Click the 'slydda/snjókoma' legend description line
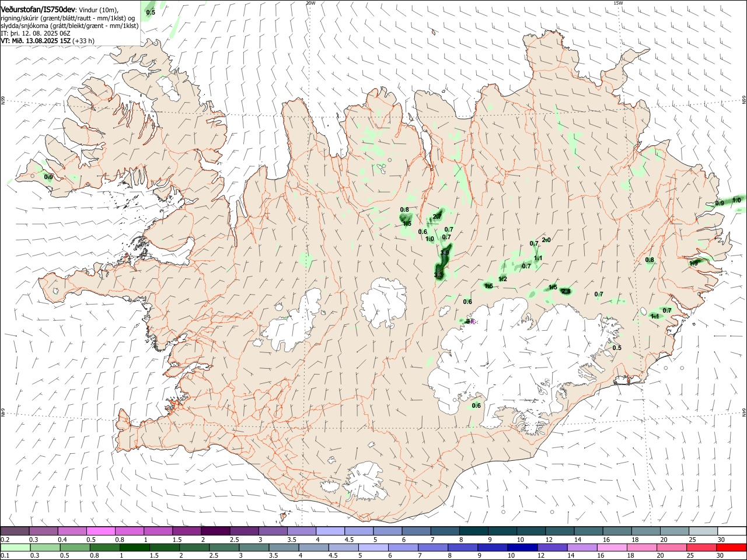The height and width of the screenshot is (560, 747). click(x=69, y=26)
